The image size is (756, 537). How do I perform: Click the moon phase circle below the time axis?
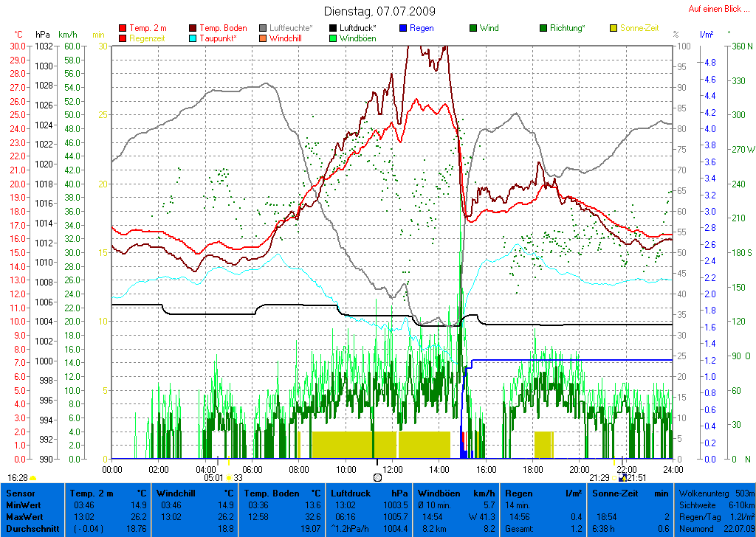click(378, 478)
